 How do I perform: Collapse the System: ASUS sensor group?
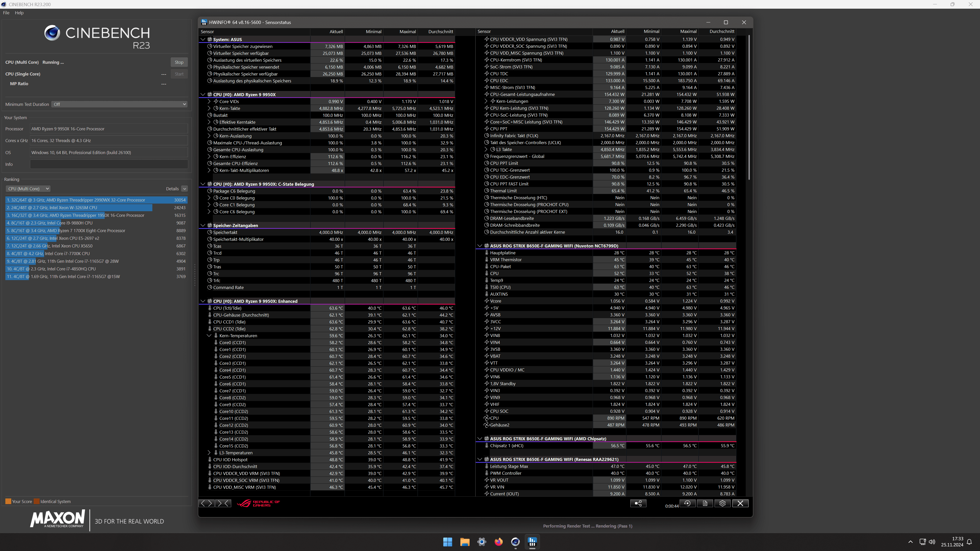tap(203, 40)
